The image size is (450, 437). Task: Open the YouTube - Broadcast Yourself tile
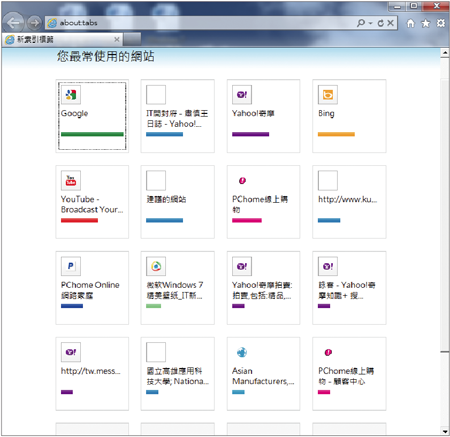point(92,202)
